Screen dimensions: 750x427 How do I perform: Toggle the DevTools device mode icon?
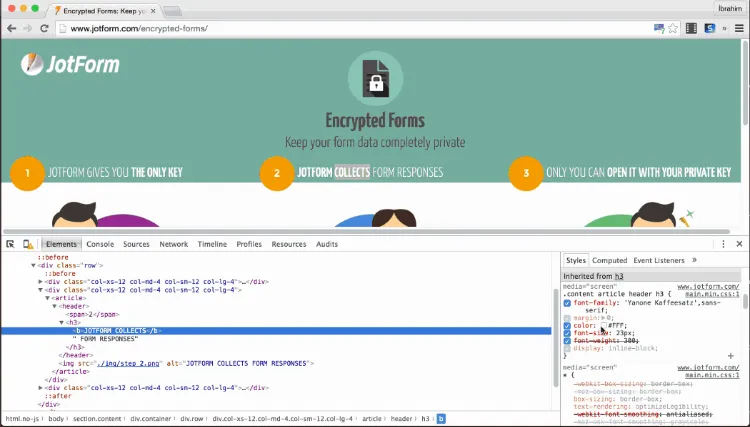28,244
